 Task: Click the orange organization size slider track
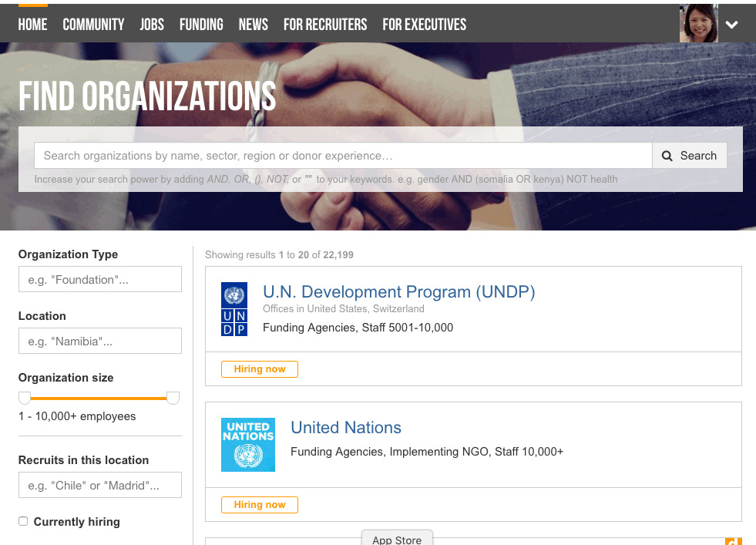click(99, 399)
